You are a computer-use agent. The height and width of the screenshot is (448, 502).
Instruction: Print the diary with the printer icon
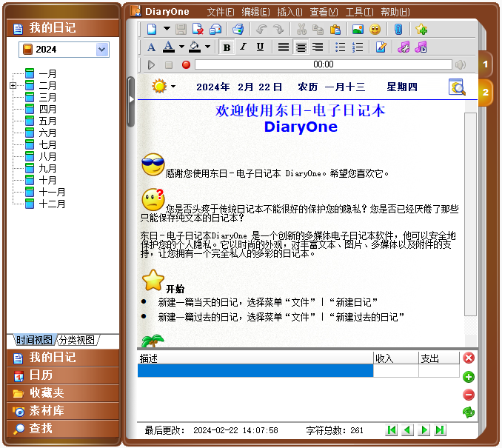pos(238,29)
